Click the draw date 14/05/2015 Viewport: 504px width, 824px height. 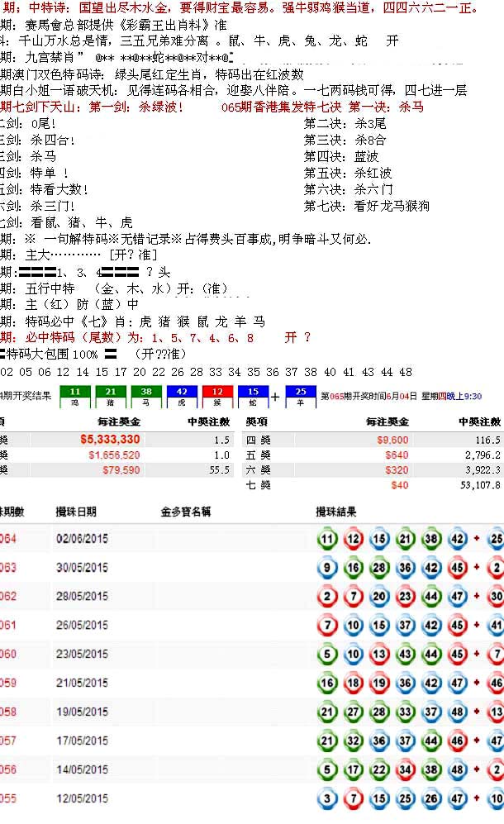82,770
